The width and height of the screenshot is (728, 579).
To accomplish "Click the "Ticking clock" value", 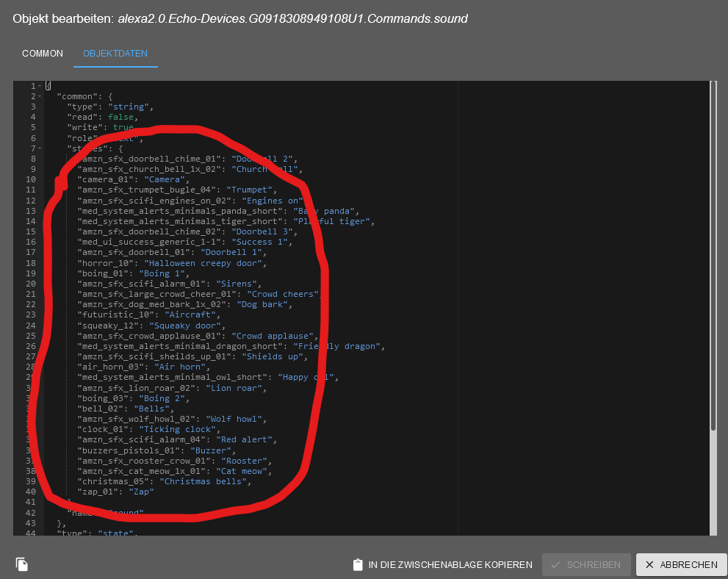I will click(177, 430).
